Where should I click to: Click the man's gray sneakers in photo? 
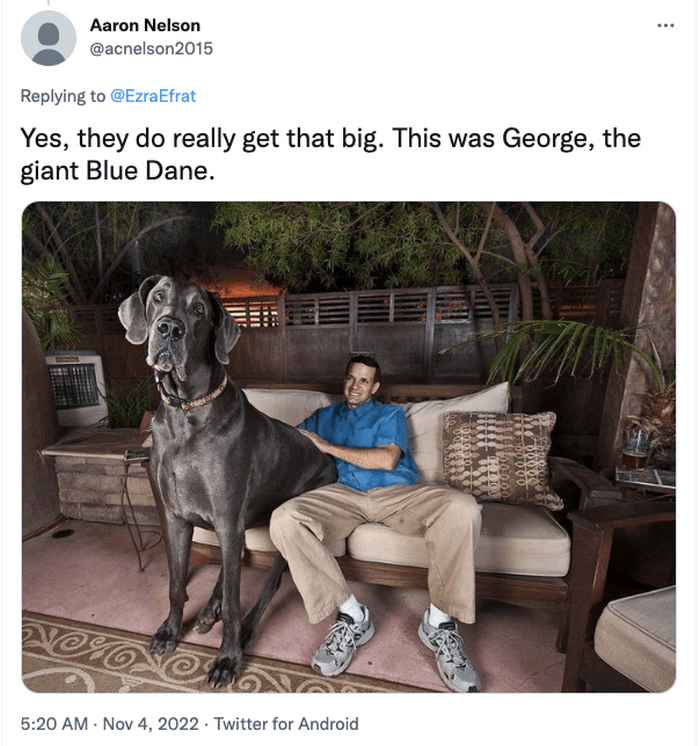396,645
